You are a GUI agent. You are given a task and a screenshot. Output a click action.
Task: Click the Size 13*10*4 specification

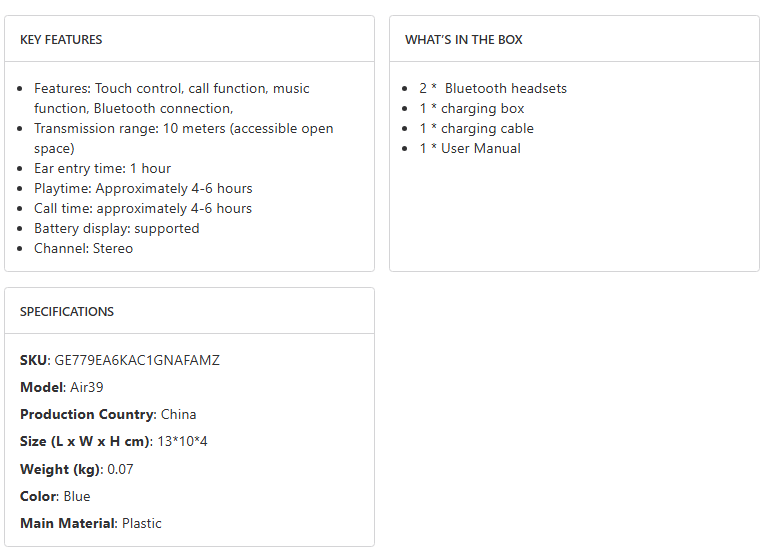[113, 441]
